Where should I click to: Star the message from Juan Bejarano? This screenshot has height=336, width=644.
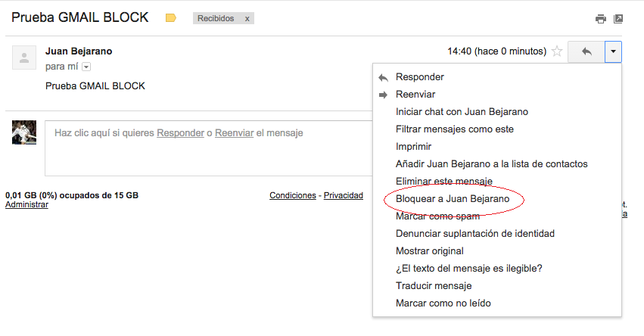click(x=557, y=51)
